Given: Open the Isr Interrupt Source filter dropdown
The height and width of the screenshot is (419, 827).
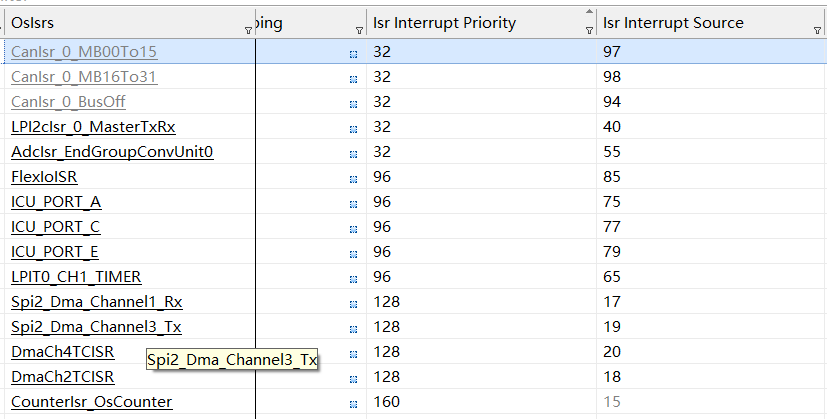Looking at the screenshot, I should tap(819, 31).
